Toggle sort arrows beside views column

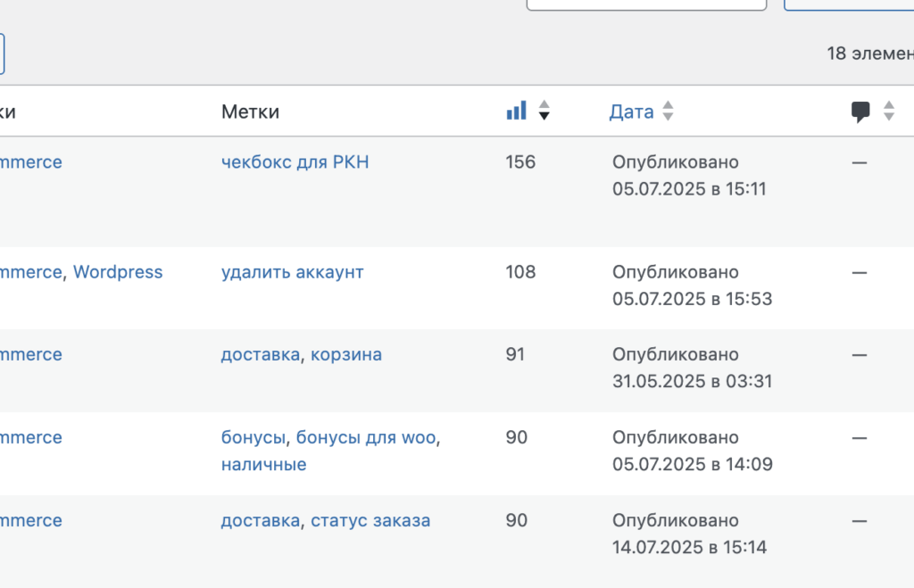pos(544,110)
